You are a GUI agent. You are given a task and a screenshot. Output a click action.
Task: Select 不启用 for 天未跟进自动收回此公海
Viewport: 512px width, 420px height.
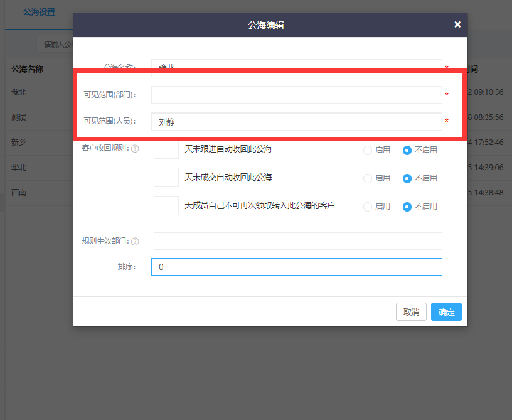(407, 150)
